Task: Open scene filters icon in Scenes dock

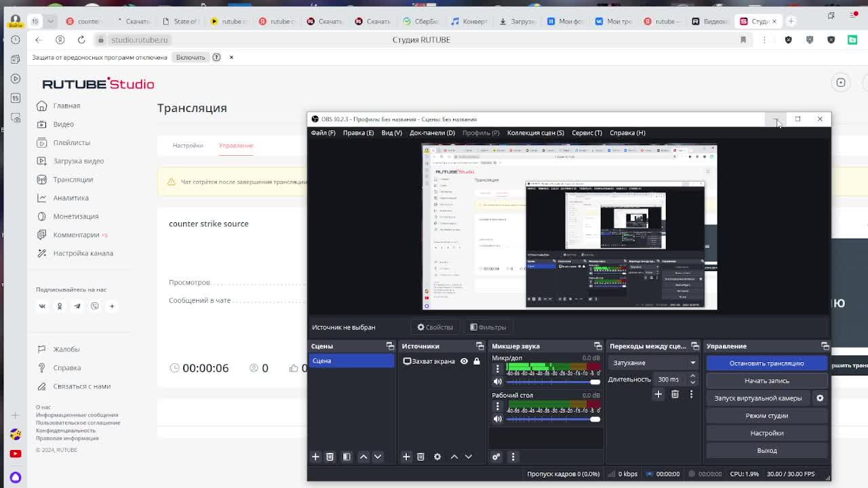Action: click(347, 457)
